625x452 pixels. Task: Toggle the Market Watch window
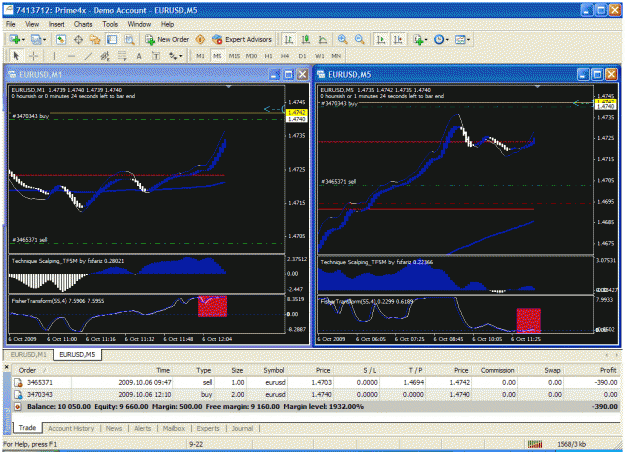coord(61,39)
